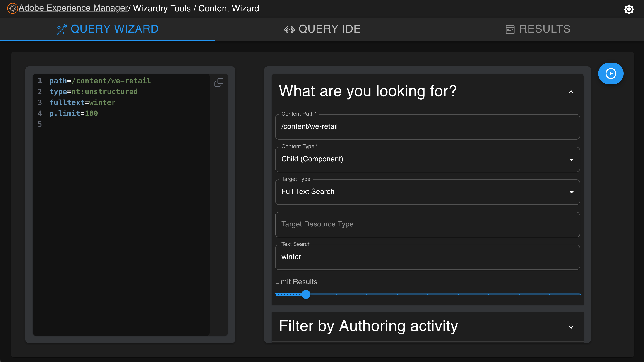The width and height of the screenshot is (644, 362).
Task: Collapse the 'What are you looking for?' section
Action: click(571, 92)
